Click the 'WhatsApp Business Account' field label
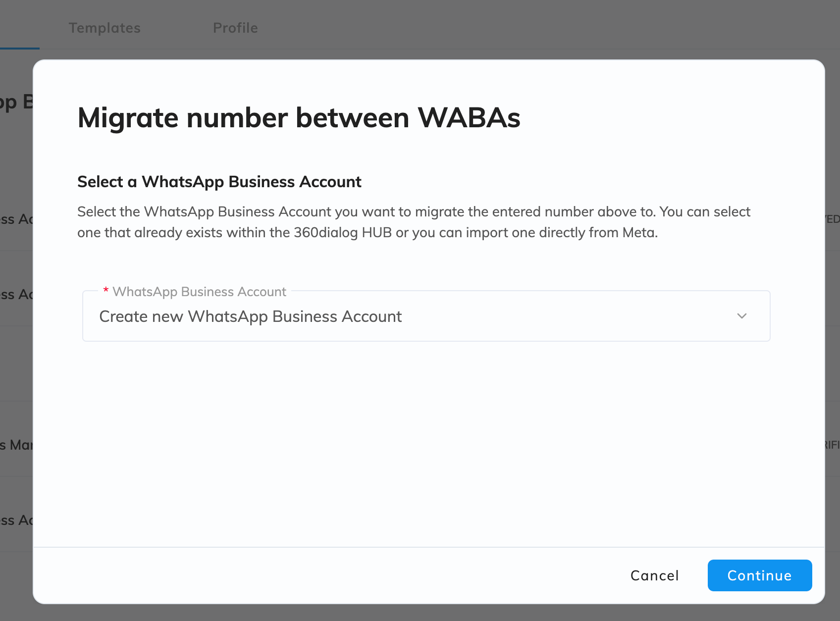840x621 pixels. (199, 292)
